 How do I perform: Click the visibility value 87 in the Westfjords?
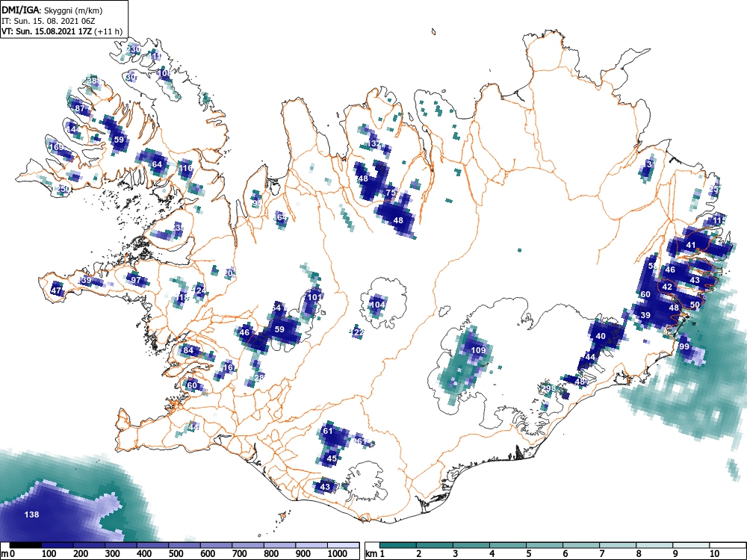[80, 108]
